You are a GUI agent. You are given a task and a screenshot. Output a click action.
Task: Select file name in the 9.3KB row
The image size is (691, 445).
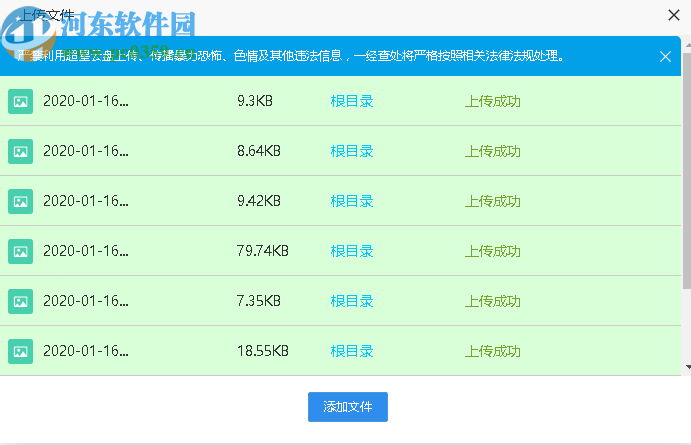coord(86,101)
